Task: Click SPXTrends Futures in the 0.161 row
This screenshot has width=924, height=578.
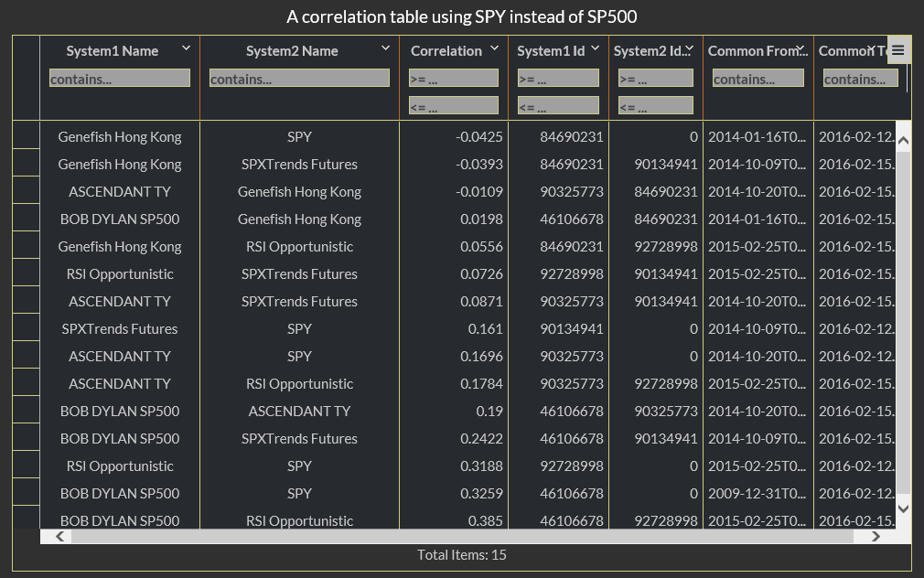Action: (x=120, y=328)
